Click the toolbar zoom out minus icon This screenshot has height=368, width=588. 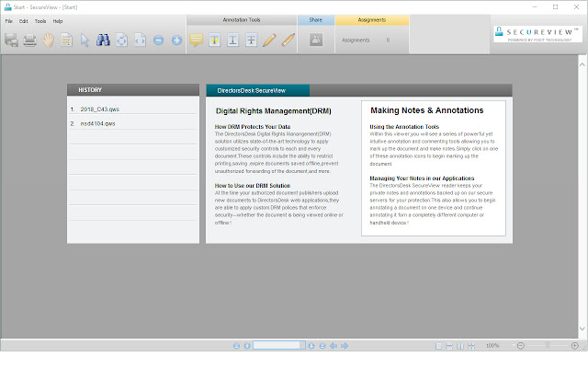click(x=158, y=40)
